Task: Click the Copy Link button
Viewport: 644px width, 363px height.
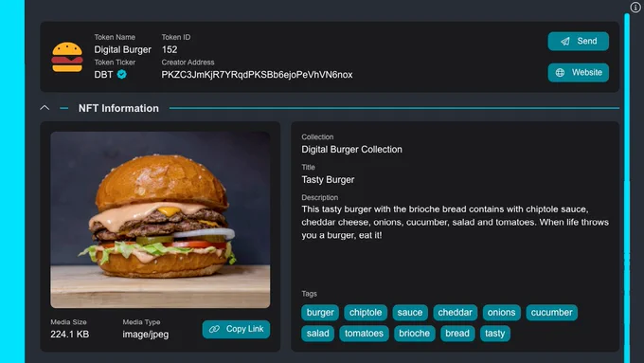Action: click(236, 329)
